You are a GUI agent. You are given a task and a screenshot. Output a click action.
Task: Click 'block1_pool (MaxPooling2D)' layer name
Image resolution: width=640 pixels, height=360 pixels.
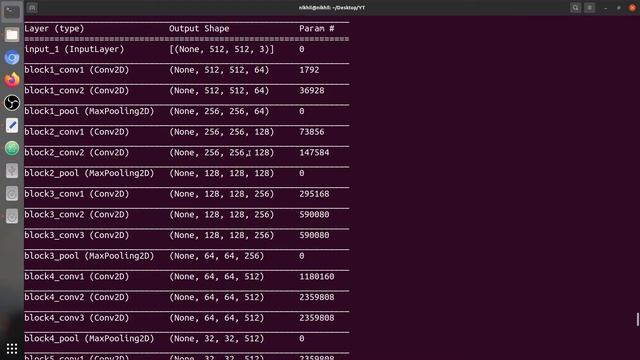click(89, 111)
